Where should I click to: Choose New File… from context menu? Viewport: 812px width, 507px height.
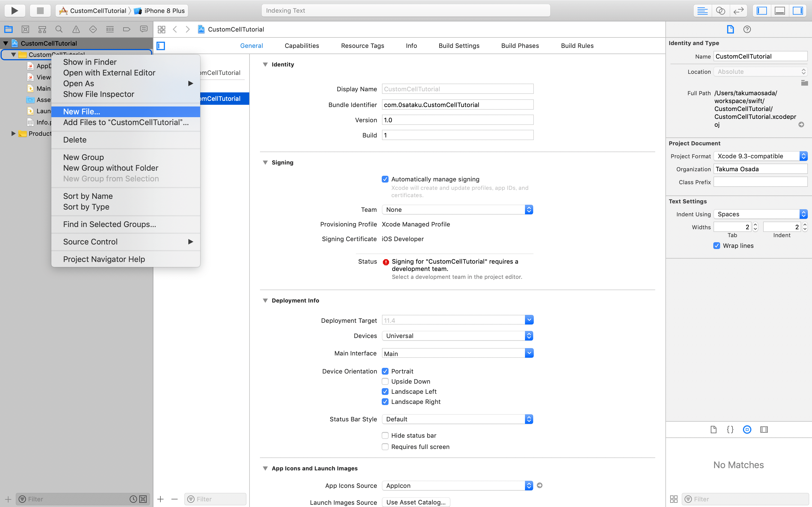(x=81, y=112)
